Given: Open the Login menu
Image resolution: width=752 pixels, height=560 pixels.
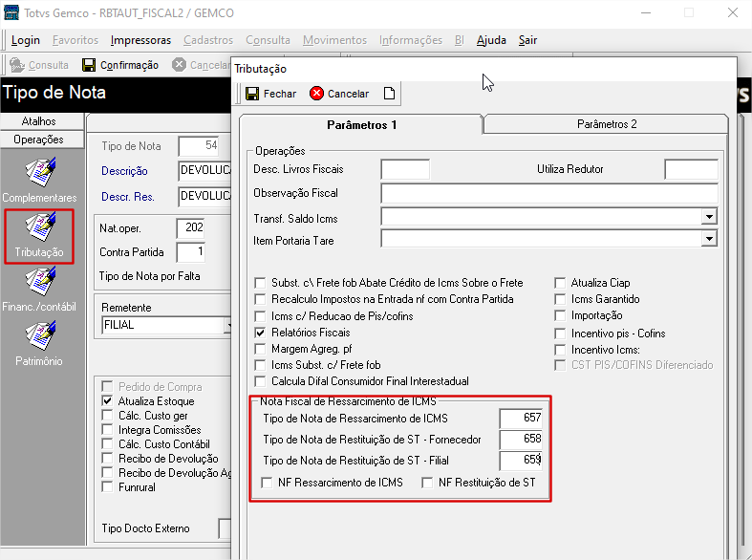Looking at the screenshot, I should pyautogui.click(x=26, y=40).
